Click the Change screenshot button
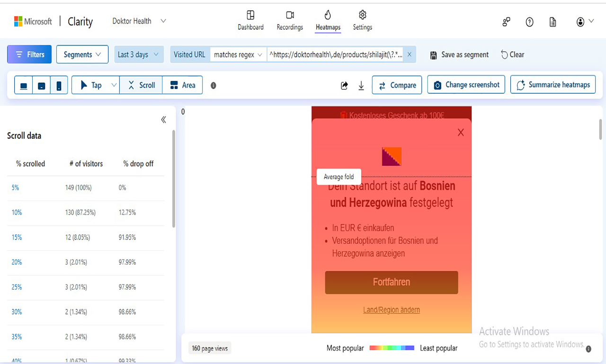Image resolution: width=606 pixels, height=364 pixels. pyautogui.click(x=466, y=85)
